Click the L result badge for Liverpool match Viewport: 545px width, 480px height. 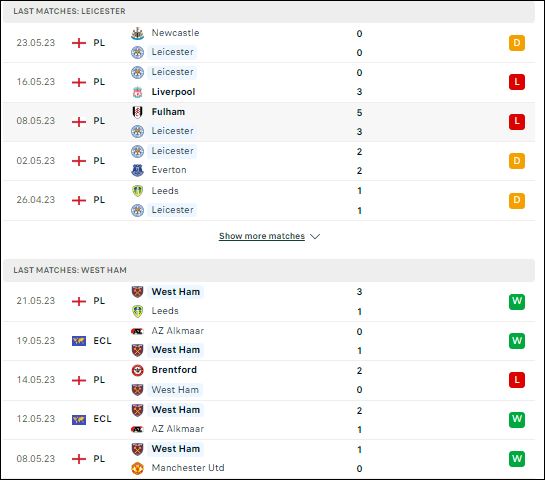[x=517, y=82]
